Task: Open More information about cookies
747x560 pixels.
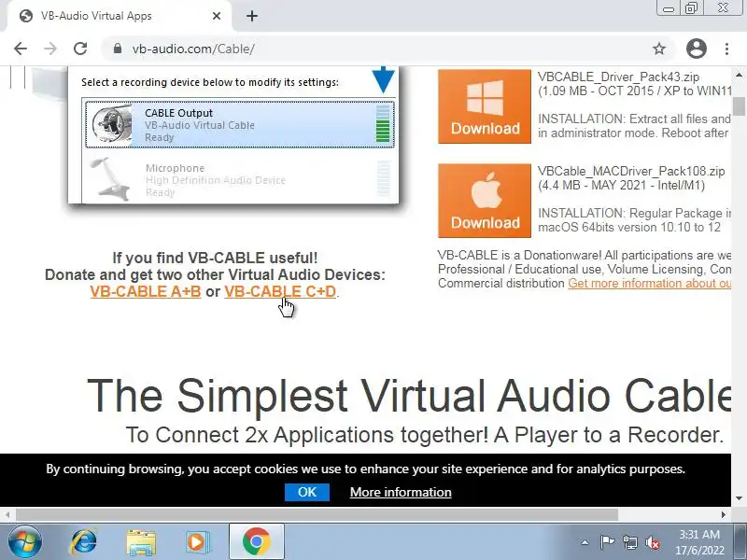Action: click(x=401, y=492)
